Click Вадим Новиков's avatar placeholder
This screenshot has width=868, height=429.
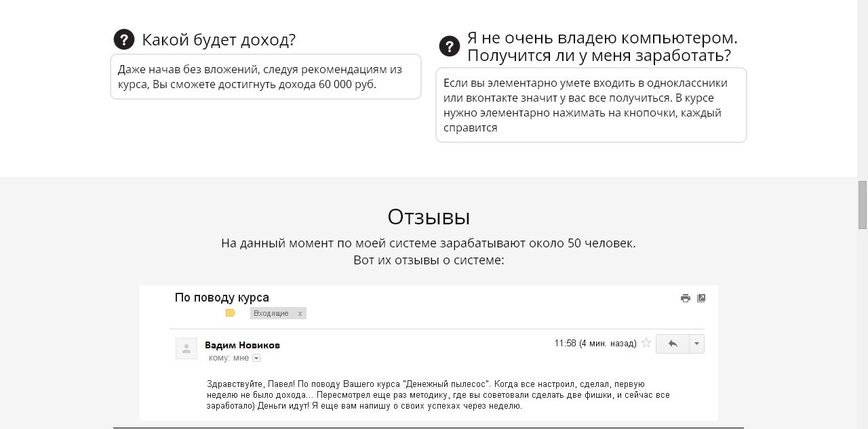click(x=186, y=348)
